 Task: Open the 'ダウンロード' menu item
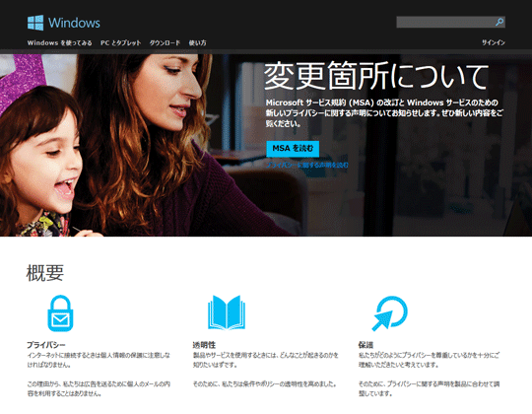tap(165, 42)
